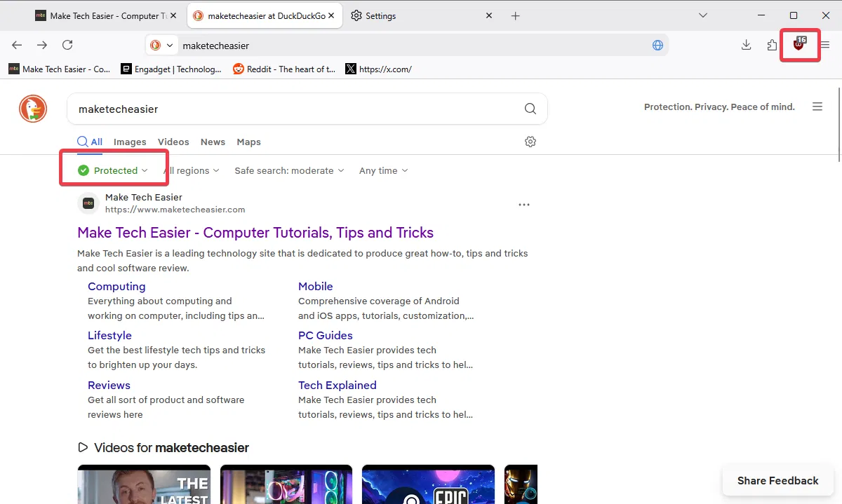Click the translate icon in address bar

tap(657, 45)
